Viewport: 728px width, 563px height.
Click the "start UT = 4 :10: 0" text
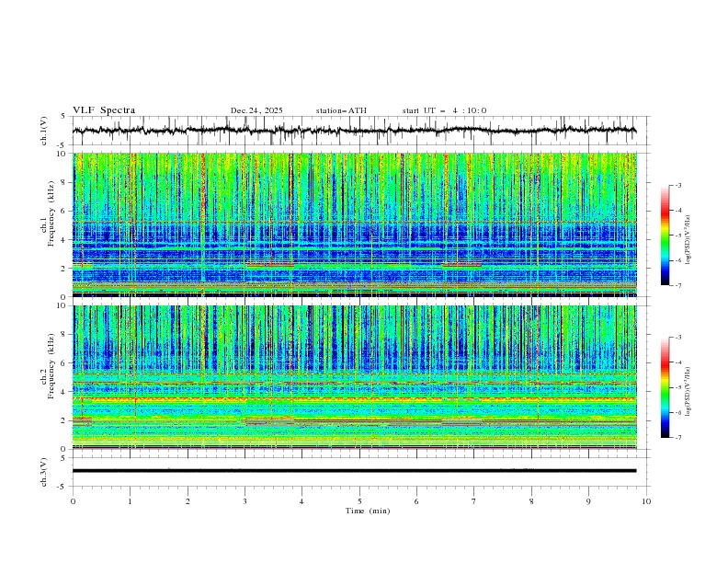(x=444, y=110)
